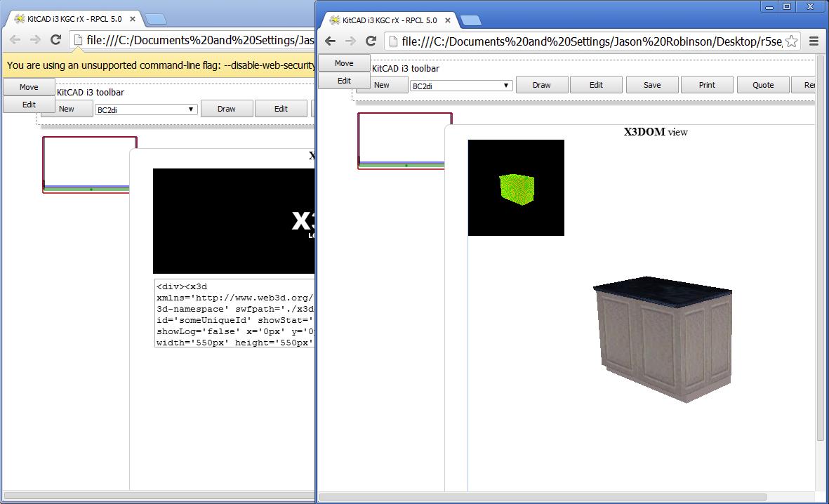Click the KitCAD i3 toolbar label in the right window
The width and height of the screenshot is (829, 504).
[406, 68]
